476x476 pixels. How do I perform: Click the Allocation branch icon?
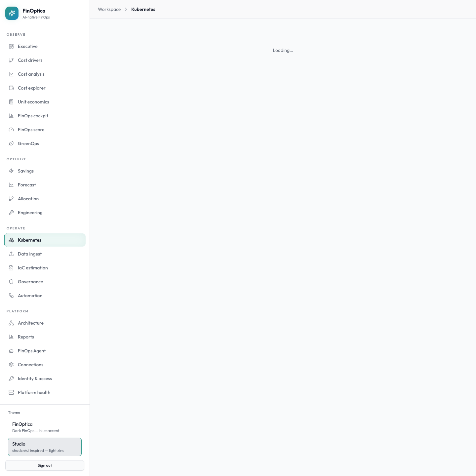click(x=11, y=199)
